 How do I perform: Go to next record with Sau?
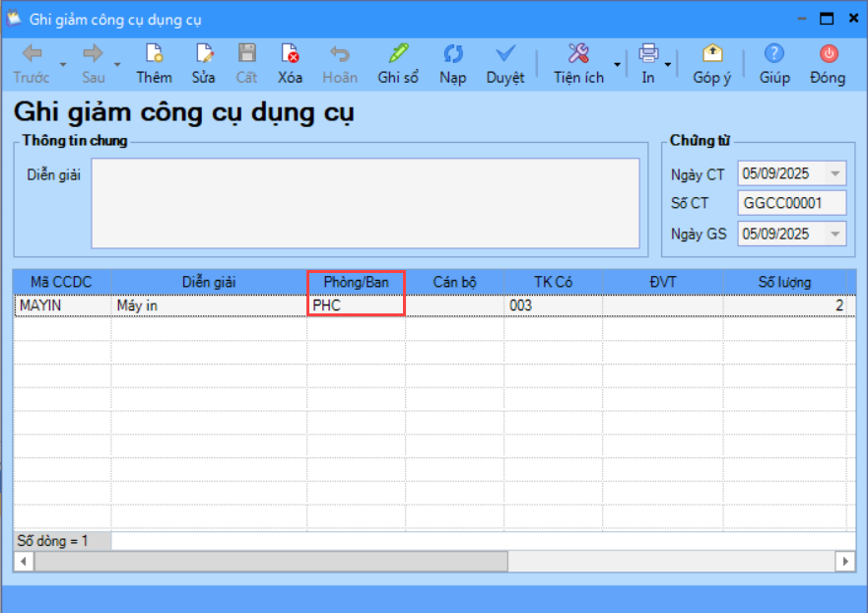[93, 64]
